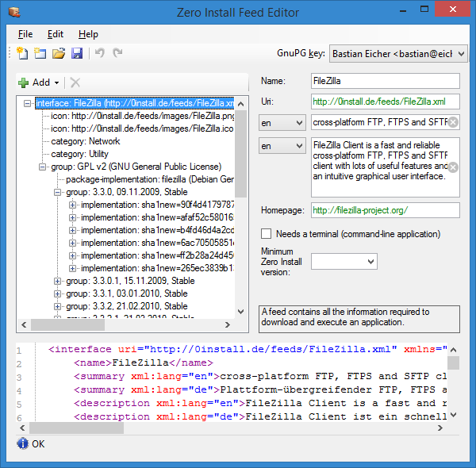Expand the implementation sha1new=6ac705 node
Image resolution: width=476 pixels, height=468 pixels.
[x=72, y=243]
